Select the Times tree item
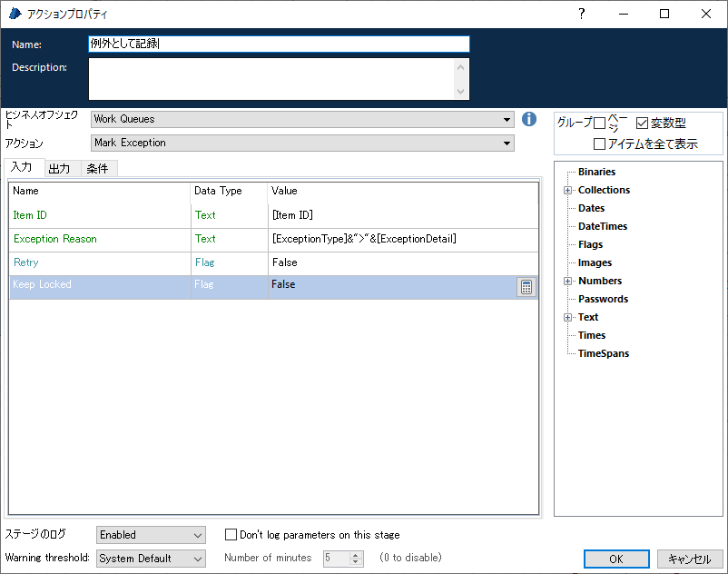728x574 pixels. click(x=592, y=335)
